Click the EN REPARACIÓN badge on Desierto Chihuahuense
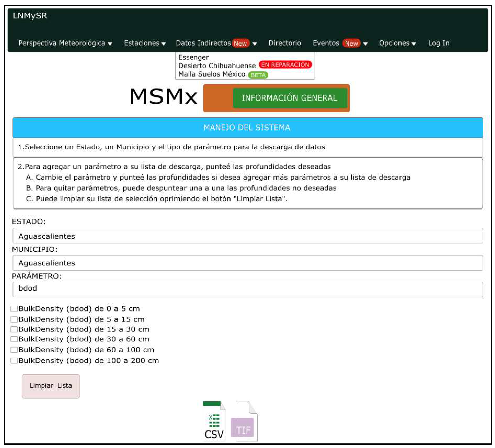This screenshot has height=448, width=495. (285, 65)
